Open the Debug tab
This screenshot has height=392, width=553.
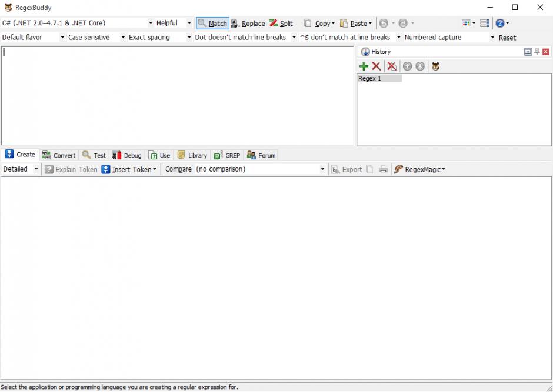pos(127,155)
